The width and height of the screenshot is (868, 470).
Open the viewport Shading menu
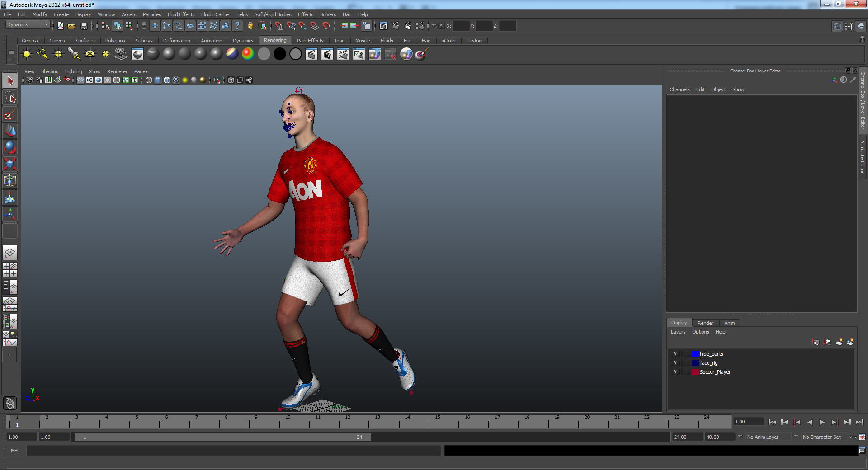coord(50,71)
